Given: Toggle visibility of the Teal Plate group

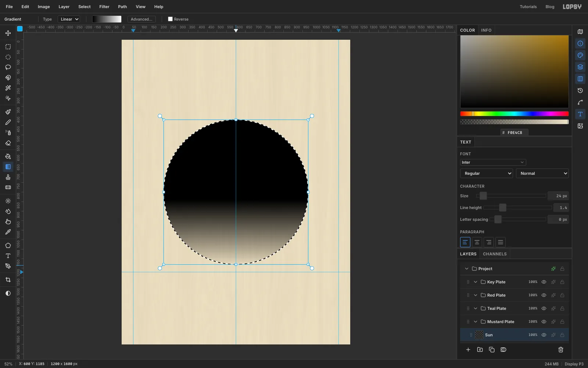Looking at the screenshot, I should pos(544,308).
